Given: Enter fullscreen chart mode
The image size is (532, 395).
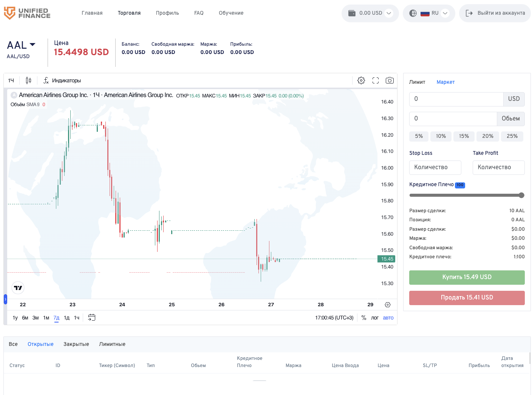Looking at the screenshot, I should [x=376, y=80].
